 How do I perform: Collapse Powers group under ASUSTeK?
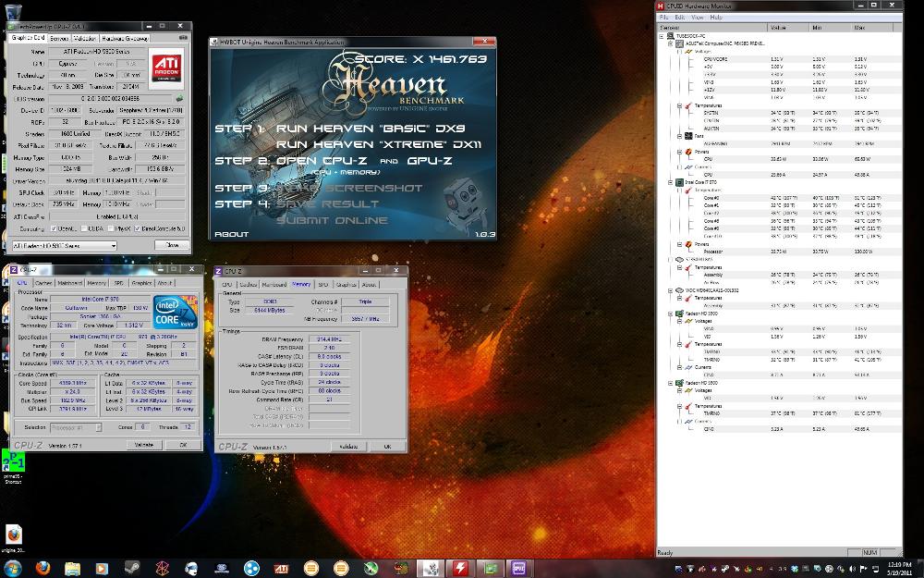679,152
